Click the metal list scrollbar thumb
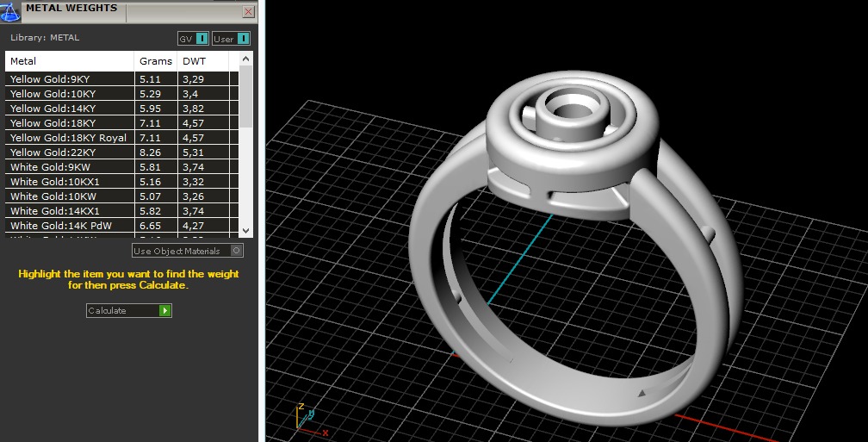This screenshot has width=868, height=442. (245, 96)
